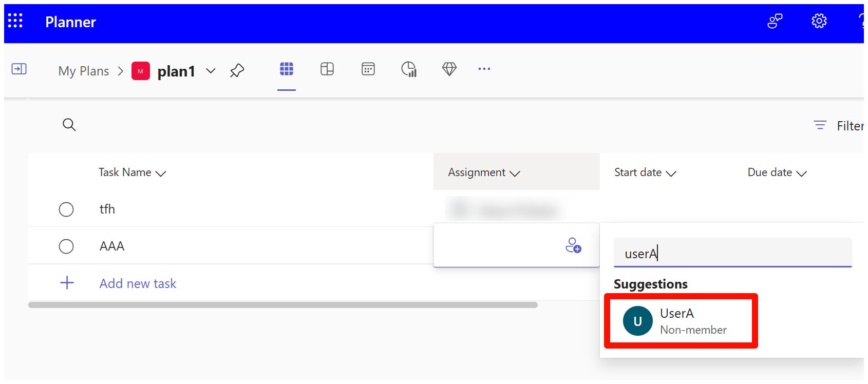Open the app launcher waffle icon
The image size is (868, 384).
[15, 21]
